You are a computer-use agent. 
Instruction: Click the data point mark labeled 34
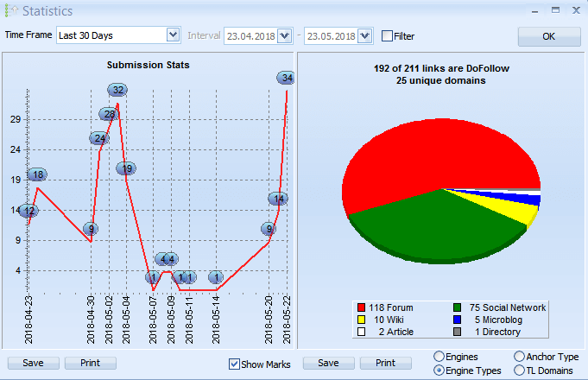tap(287, 79)
